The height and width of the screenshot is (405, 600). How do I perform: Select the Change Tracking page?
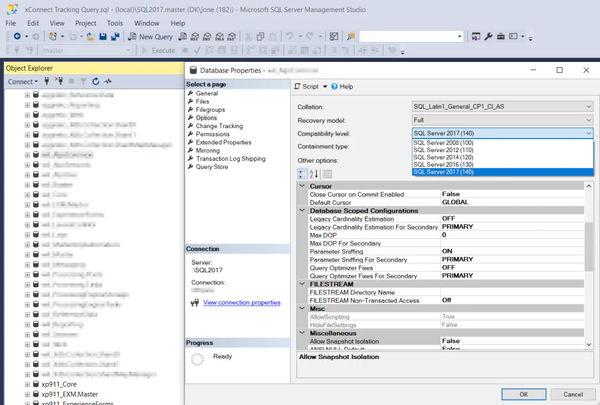(219, 126)
